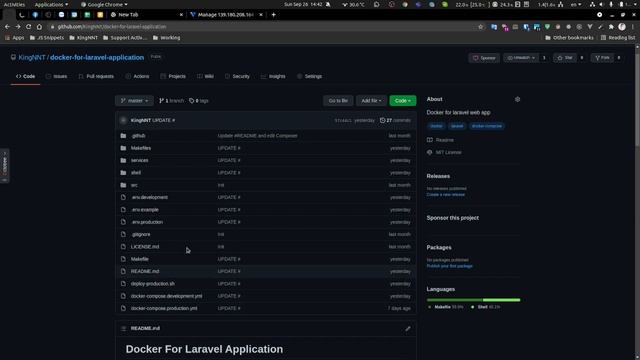This screenshot has height=360, width=640.
Task: Open the repository Settings tab
Action: 309,76
